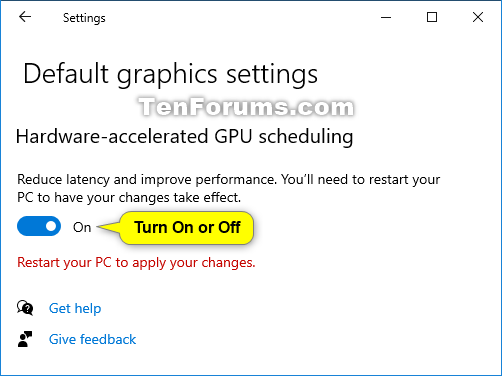
Task: Click the red Restart your PC message
Action: (x=136, y=263)
